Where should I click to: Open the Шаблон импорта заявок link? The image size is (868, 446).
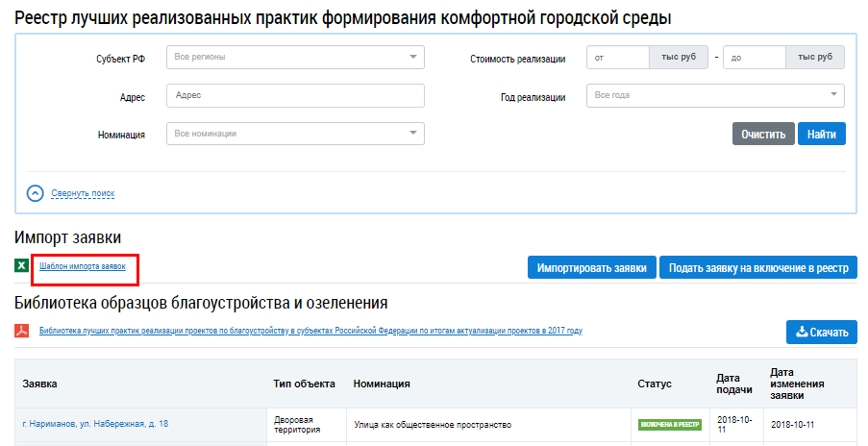(x=83, y=266)
